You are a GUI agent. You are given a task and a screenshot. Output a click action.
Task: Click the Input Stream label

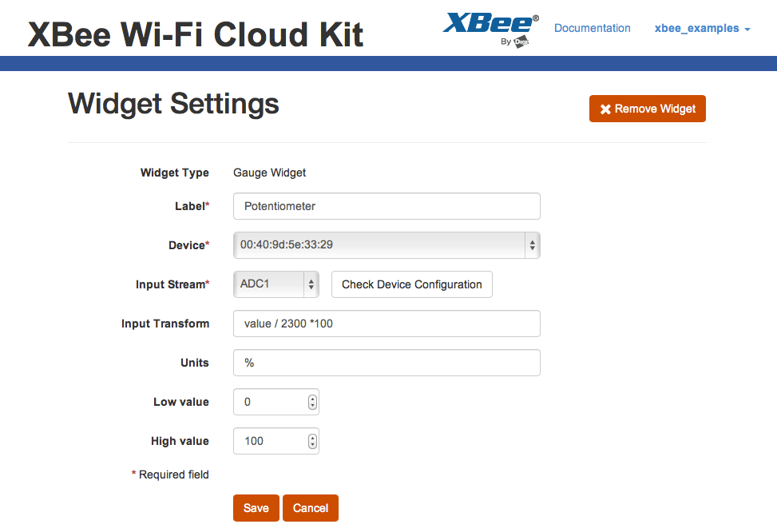click(172, 284)
